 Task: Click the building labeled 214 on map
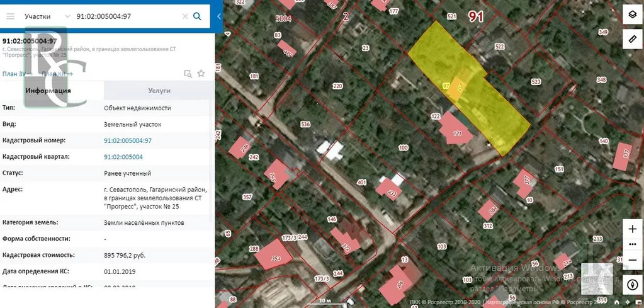(x=564, y=261)
